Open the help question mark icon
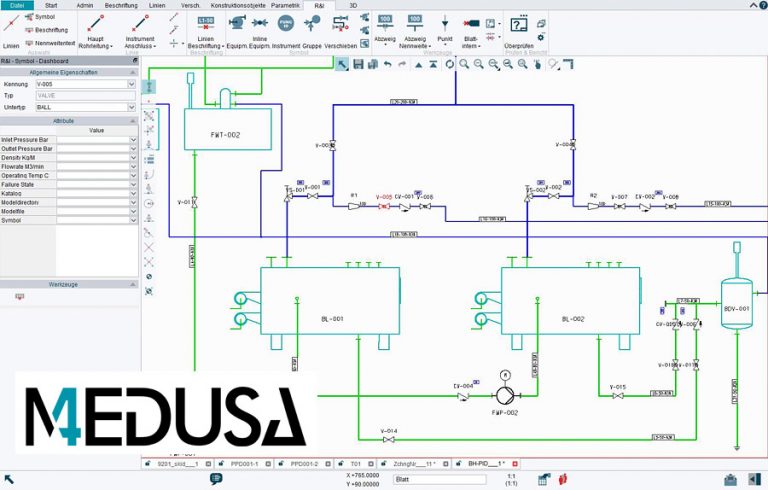 click(763, 5)
